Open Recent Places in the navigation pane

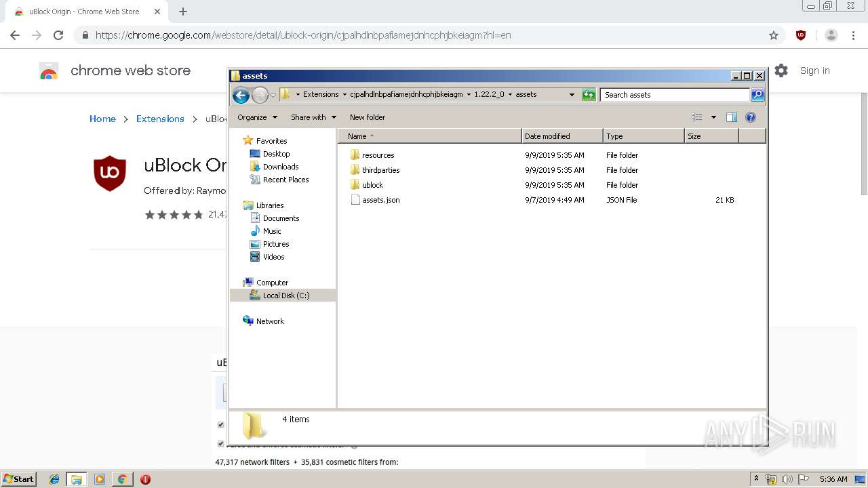[285, 180]
